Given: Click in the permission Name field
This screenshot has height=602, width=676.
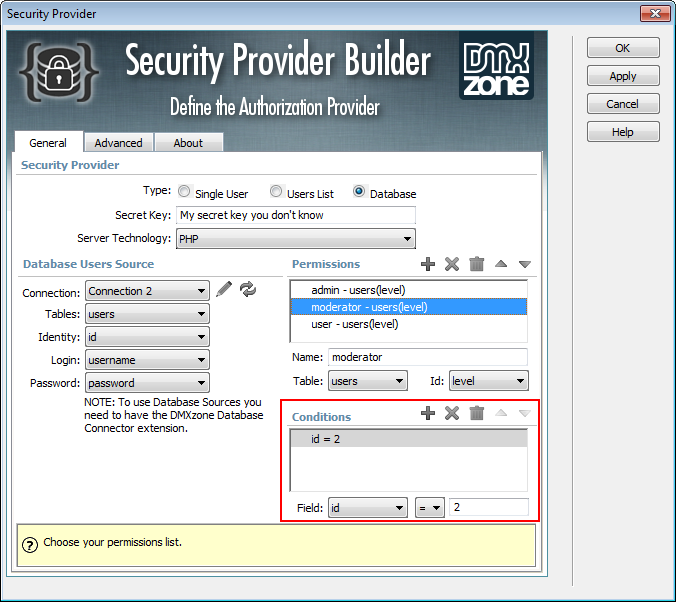Looking at the screenshot, I should (x=428, y=357).
